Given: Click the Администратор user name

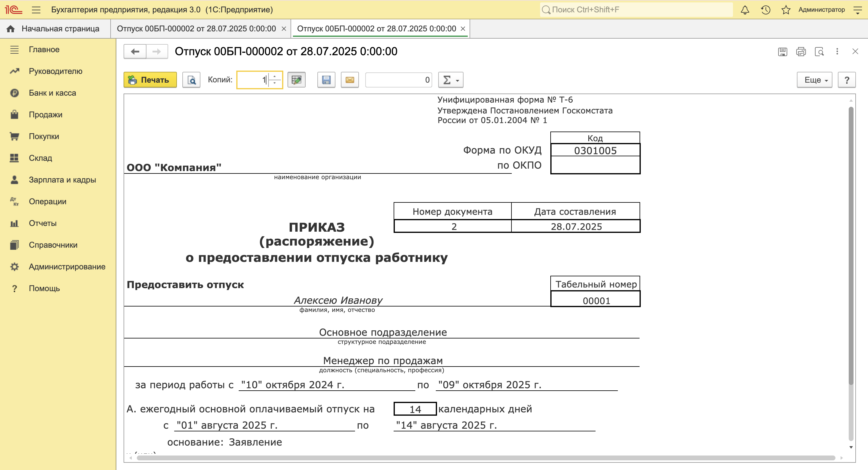Looking at the screenshot, I should point(822,10).
